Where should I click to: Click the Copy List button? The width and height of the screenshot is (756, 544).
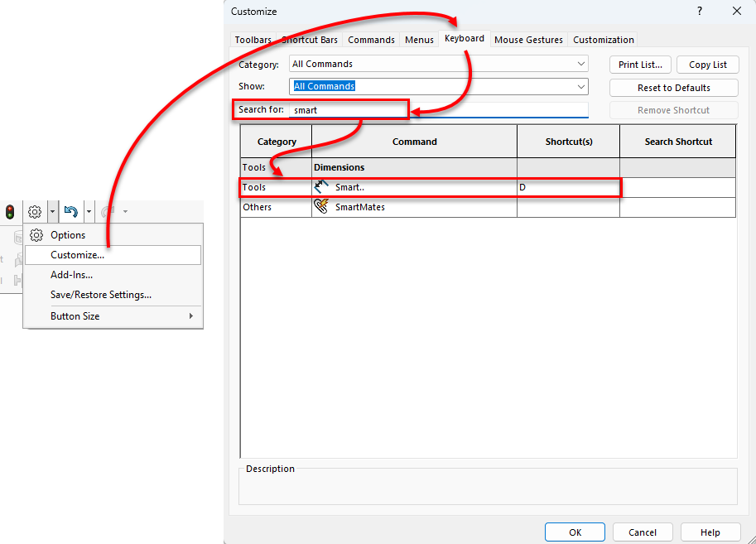coord(707,65)
